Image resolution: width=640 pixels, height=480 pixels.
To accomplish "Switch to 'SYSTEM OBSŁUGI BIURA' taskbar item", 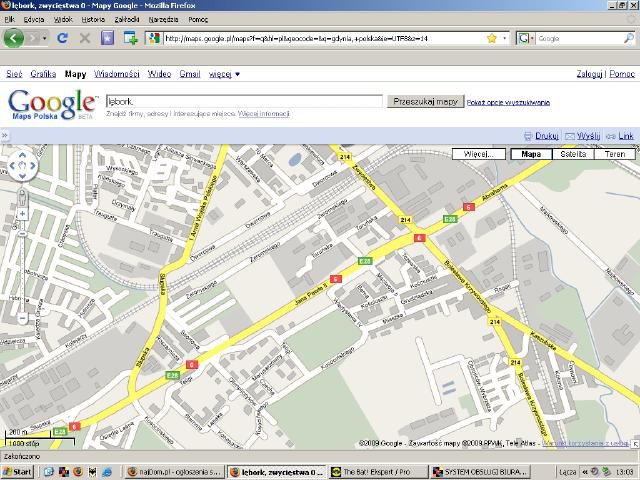I will pyautogui.click(x=480, y=472).
